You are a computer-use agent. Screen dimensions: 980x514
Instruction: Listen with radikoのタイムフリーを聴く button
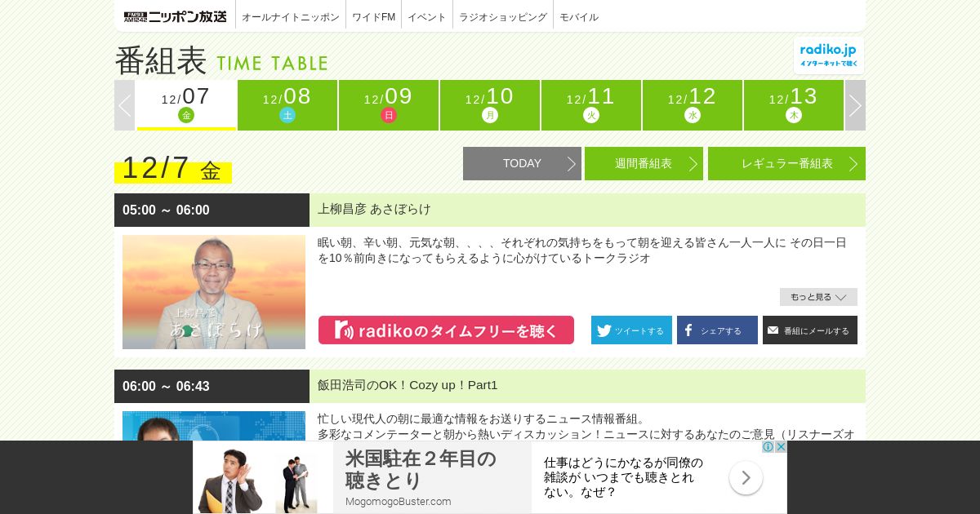pyautogui.click(x=446, y=330)
